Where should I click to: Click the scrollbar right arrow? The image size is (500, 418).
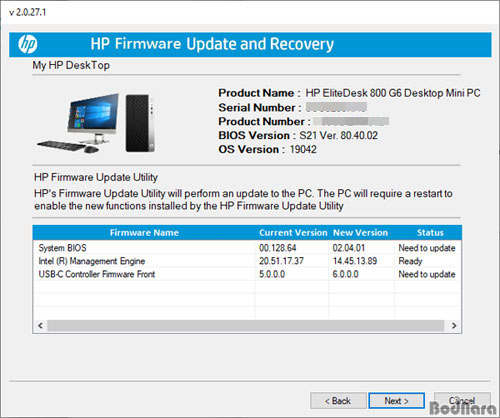(454, 326)
